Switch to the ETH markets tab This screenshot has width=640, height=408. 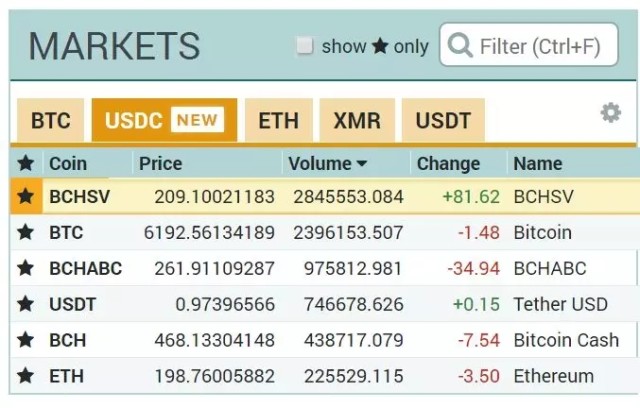(279, 120)
